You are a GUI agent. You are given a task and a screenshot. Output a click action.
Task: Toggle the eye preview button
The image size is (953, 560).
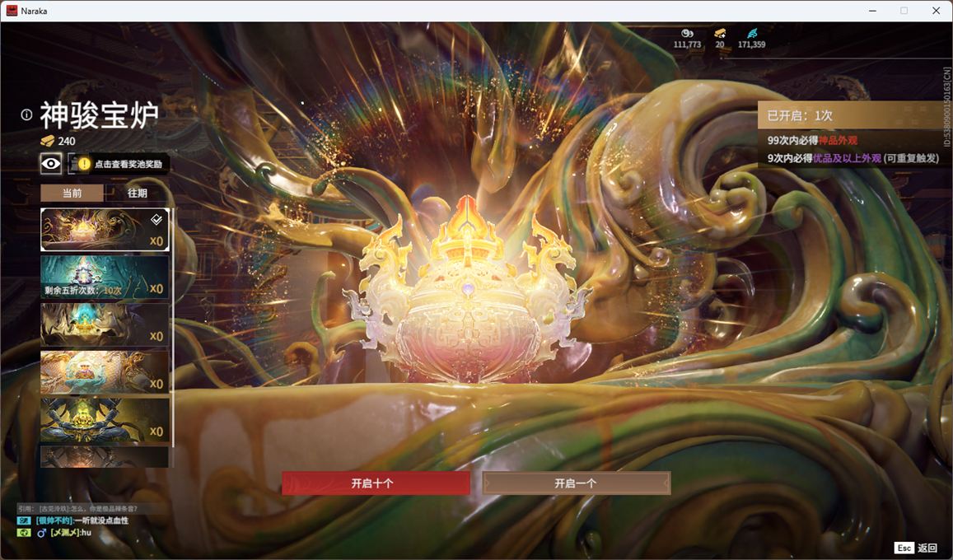(x=51, y=163)
